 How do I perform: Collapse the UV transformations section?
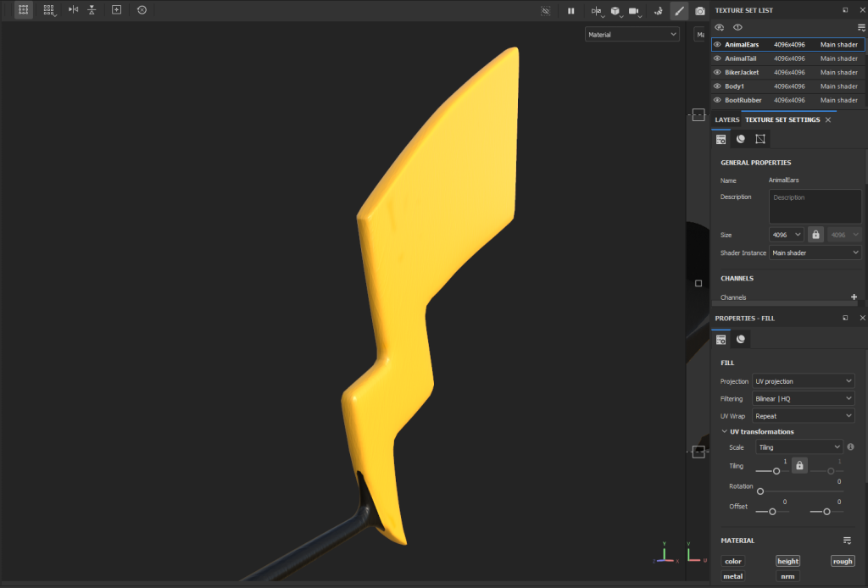click(724, 431)
